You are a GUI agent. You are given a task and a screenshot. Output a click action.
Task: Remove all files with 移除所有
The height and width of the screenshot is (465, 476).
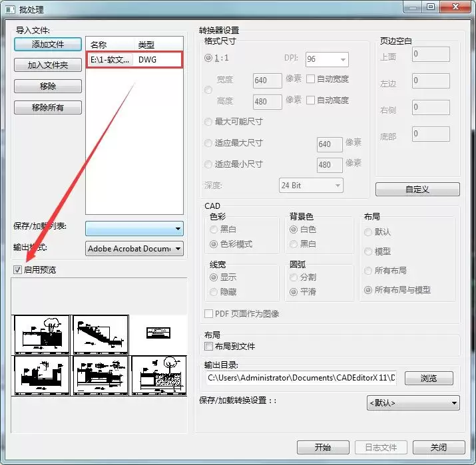pyautogui.click(x=48, y=107)
